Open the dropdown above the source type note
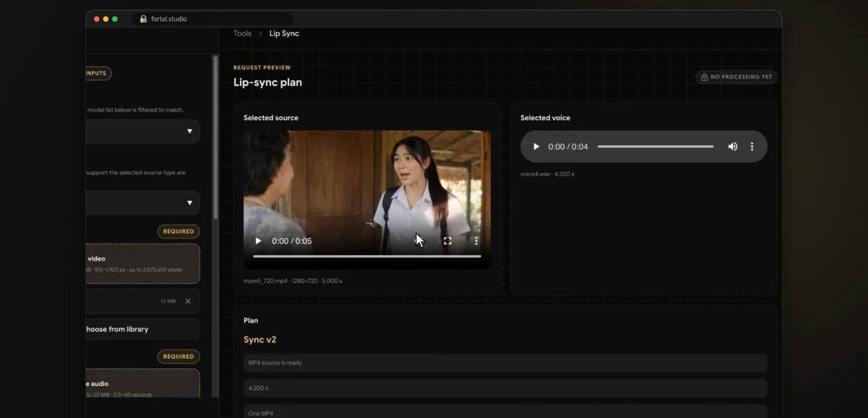This screenshot has width=868, height=418. tap(143, 132)
